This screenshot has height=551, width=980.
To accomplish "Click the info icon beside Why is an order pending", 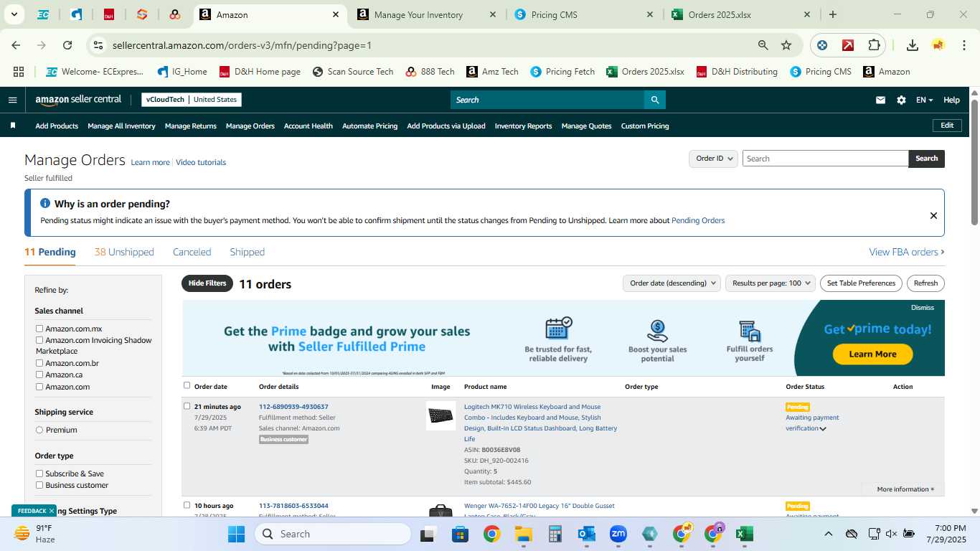I will click(45, 204).
